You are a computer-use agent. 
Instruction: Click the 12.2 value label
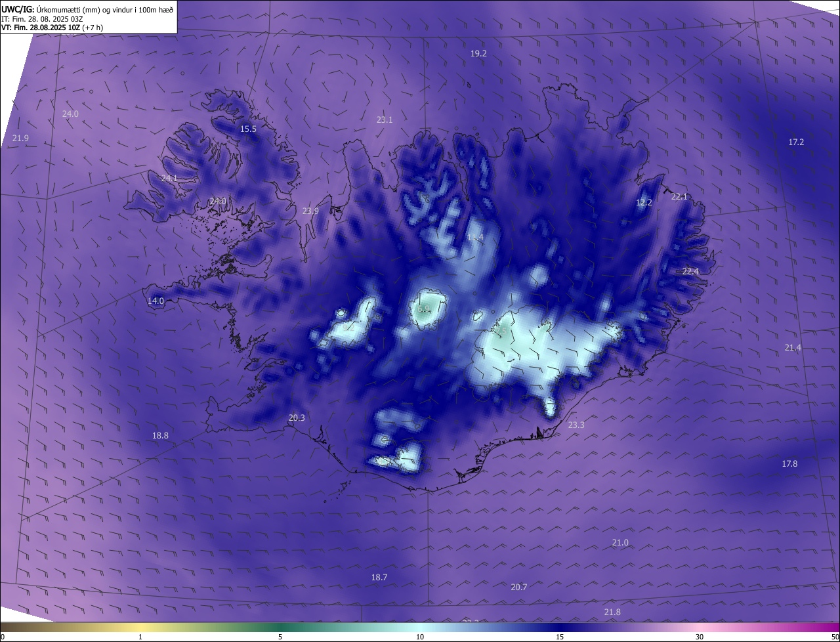coord(644,203)
